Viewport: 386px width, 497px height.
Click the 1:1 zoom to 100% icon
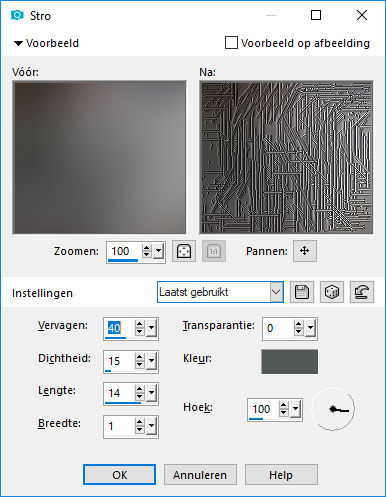coord(214,251)
